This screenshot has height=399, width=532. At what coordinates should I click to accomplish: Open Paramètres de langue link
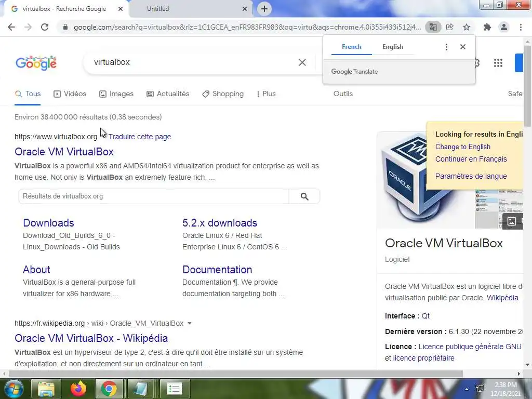471,177
